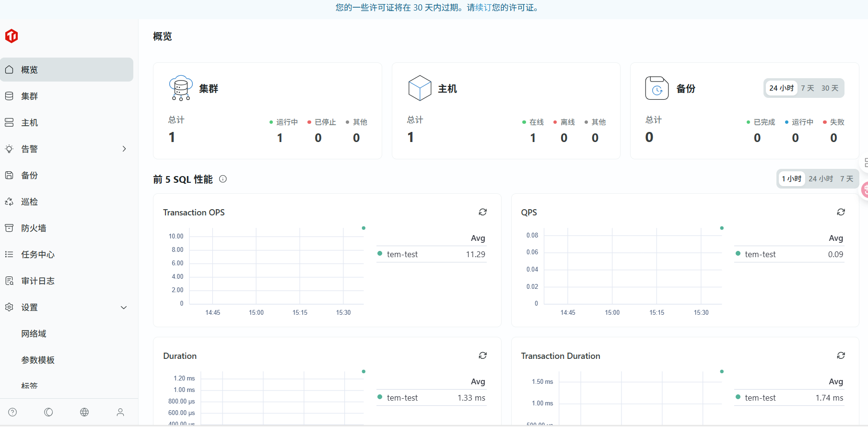This screenshot has width=868, height=427.
Task: Click the host cube icon
Action: tap(420, 88)
